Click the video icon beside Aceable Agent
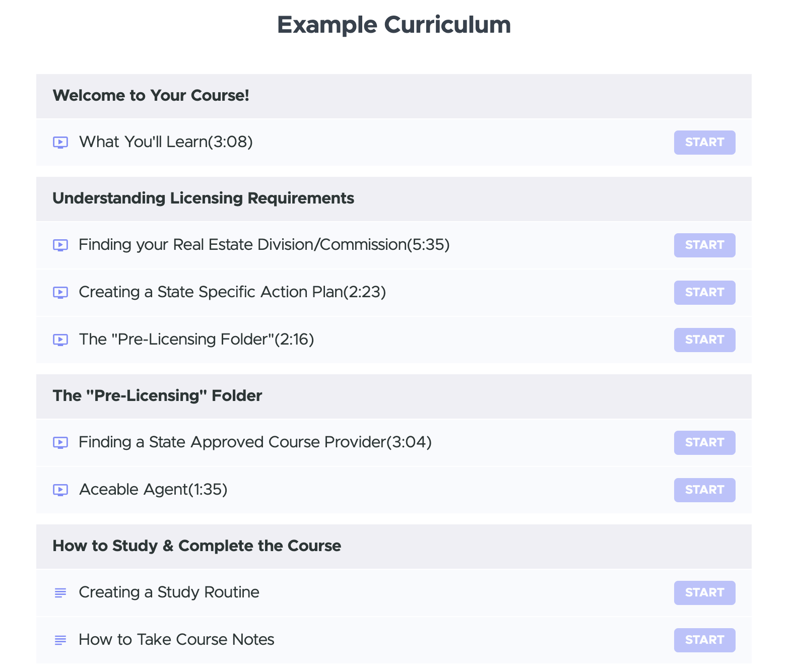This screenshot has height=672, width=791. tap(60, 490)
